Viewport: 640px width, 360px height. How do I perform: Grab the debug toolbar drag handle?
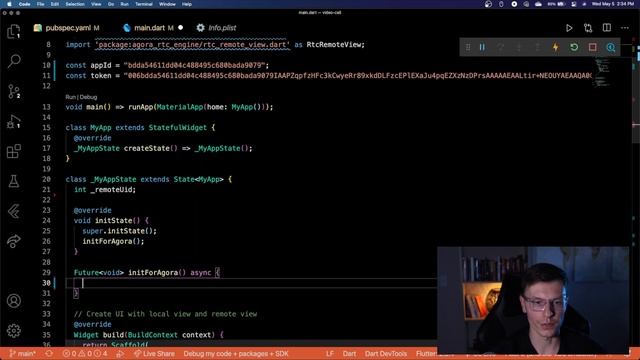point(468,47)
